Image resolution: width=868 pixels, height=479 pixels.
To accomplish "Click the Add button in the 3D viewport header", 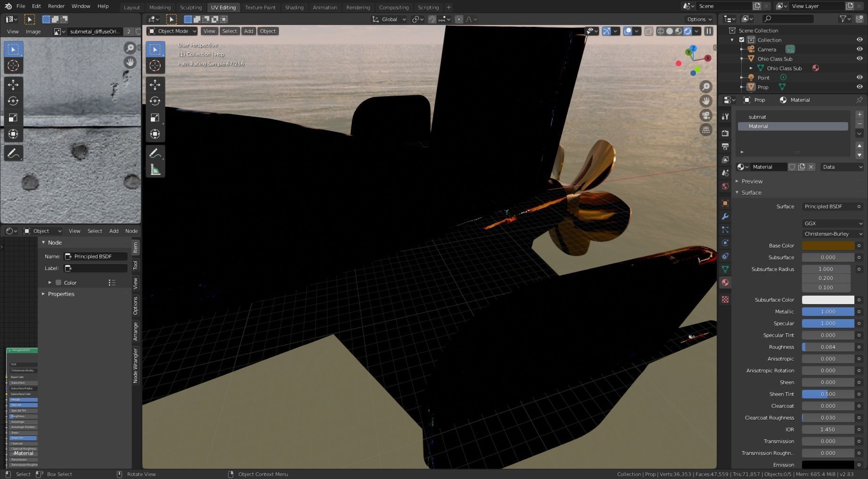I will [x=248, y=31].
